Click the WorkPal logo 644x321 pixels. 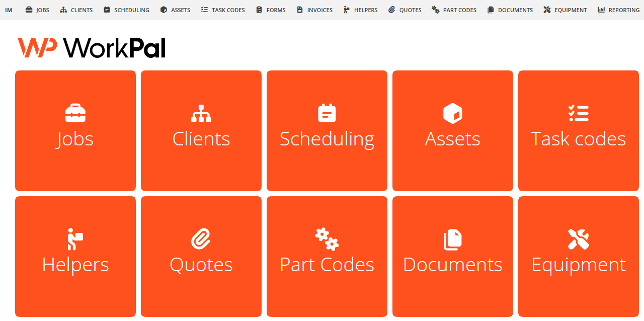pos(92,48)
